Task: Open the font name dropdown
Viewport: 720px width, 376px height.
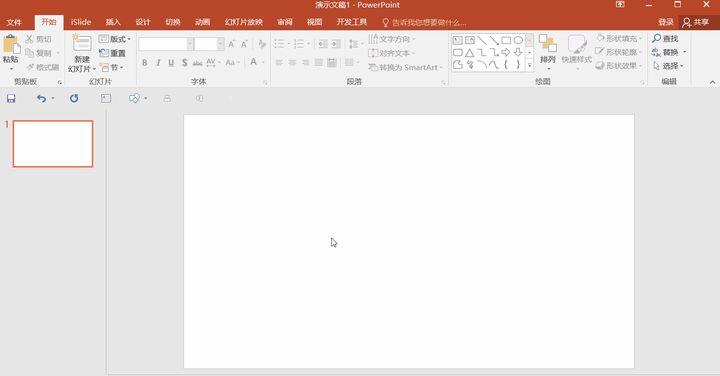Action: [x=190, y=44]
